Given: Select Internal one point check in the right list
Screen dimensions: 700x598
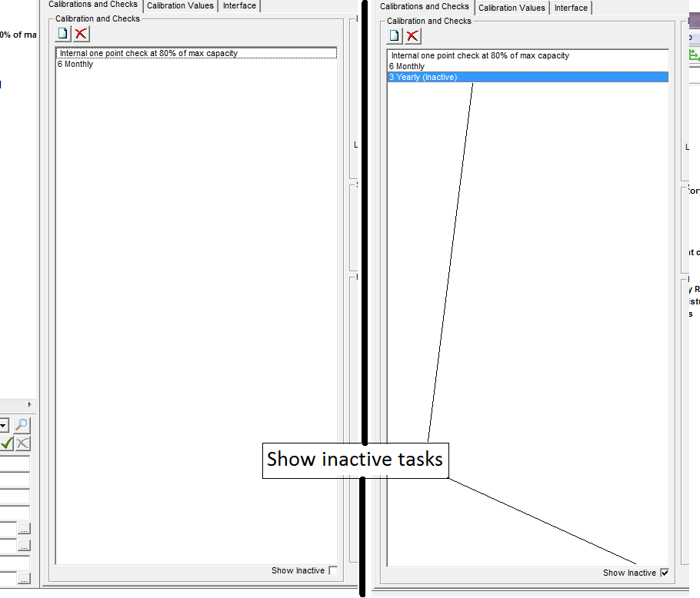Looking at the screenshot, I should 480,56.
